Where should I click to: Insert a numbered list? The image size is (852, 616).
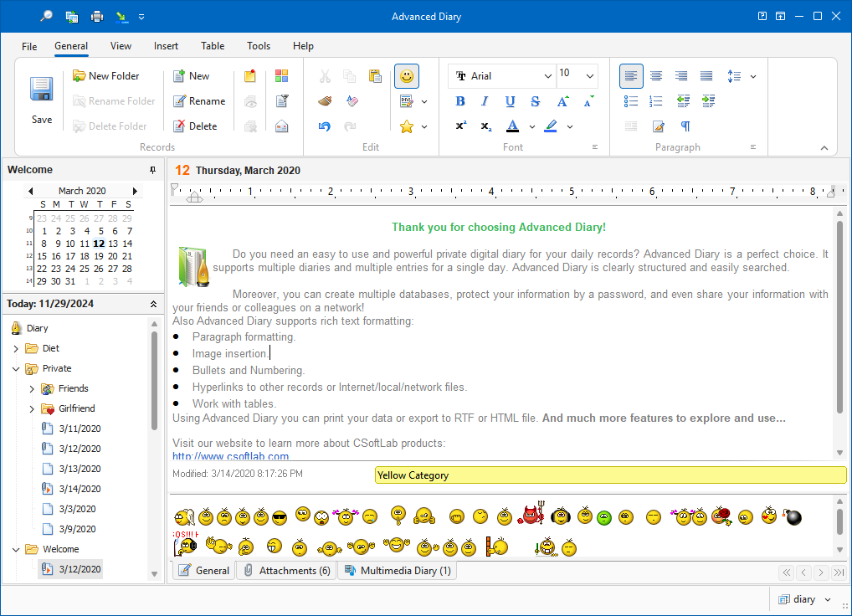(x=656, y=101)
